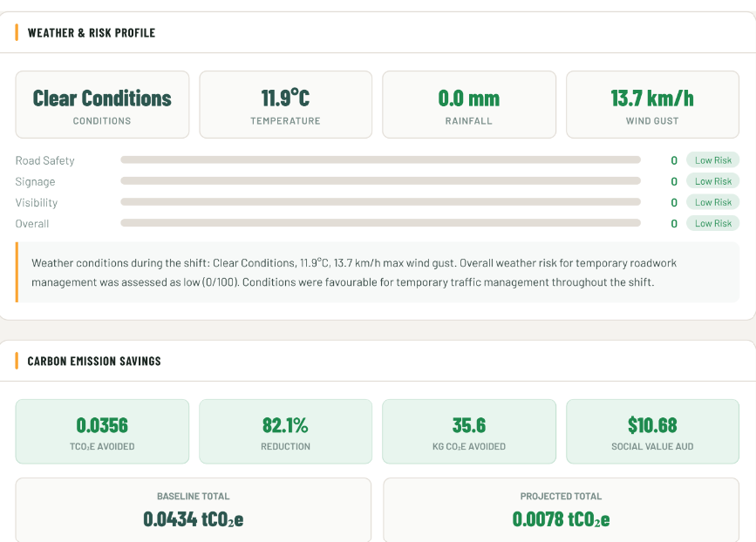This screenshot has height=542, width=756.
Task: Select the Clear Conditions card
Action: [102, 105]
